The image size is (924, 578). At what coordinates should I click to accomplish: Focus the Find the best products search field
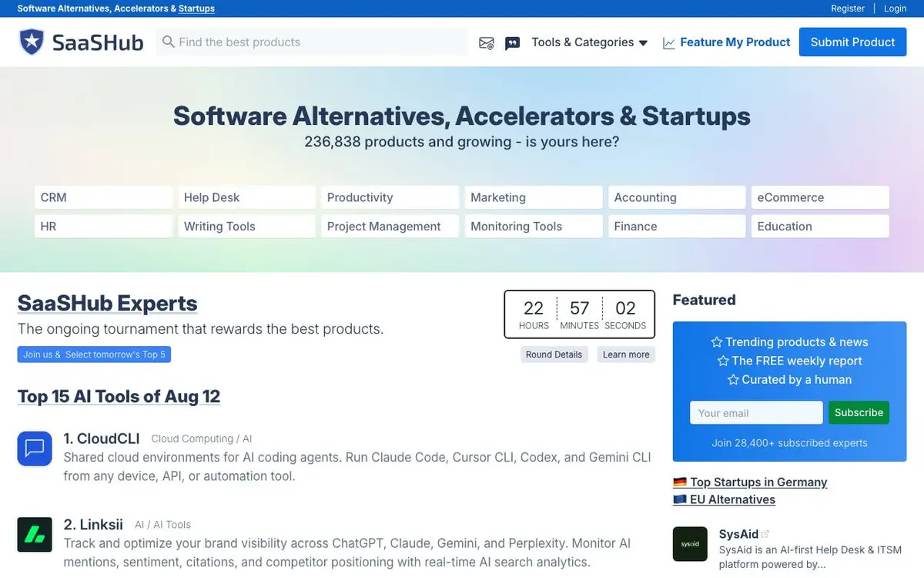pyautogui.click(x=312, y=42)
